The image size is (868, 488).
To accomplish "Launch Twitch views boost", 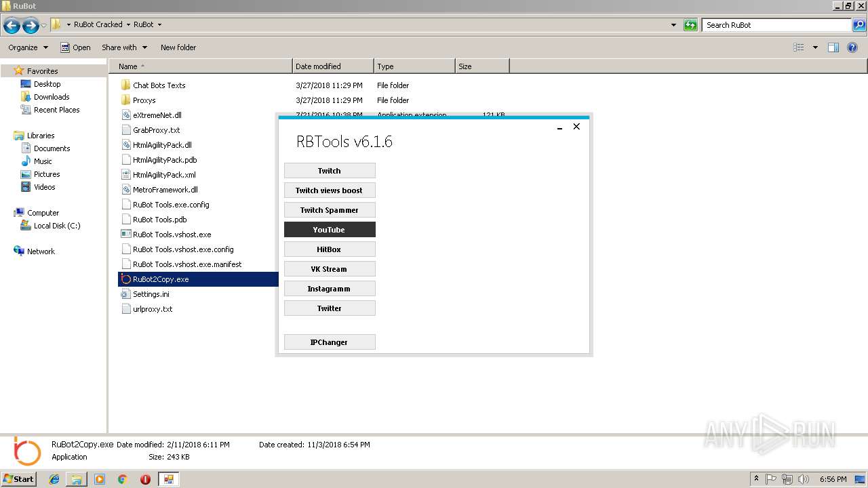I will pyautogui.click(x=330, y=190).
